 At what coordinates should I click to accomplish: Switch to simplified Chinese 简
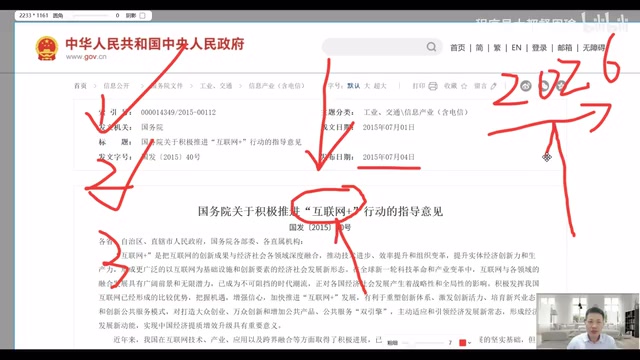(x=479, y=48)
